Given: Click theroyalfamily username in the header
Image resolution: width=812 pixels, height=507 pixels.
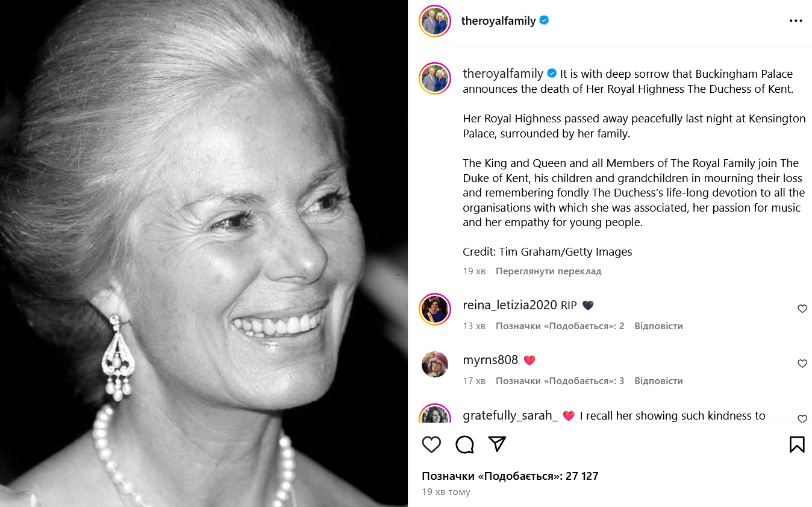Looking at the screenshot, I should [498, 21].
